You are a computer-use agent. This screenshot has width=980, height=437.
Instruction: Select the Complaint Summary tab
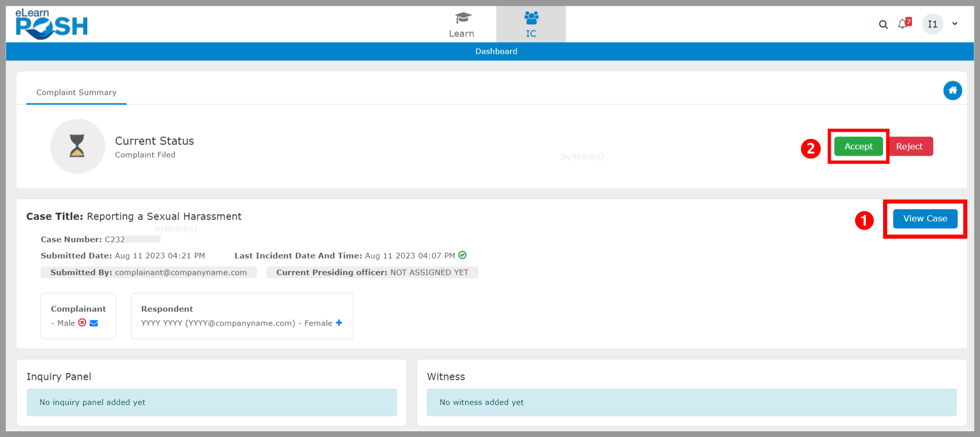click(76, 92)
